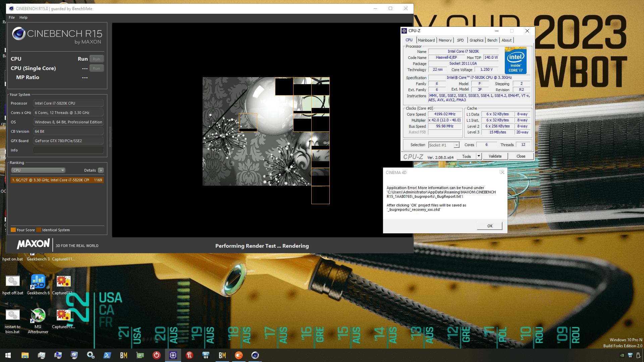This screenshot has width=644, height=362.
Task: Open the computer management taskbar icon
Action: pos(58,355)
